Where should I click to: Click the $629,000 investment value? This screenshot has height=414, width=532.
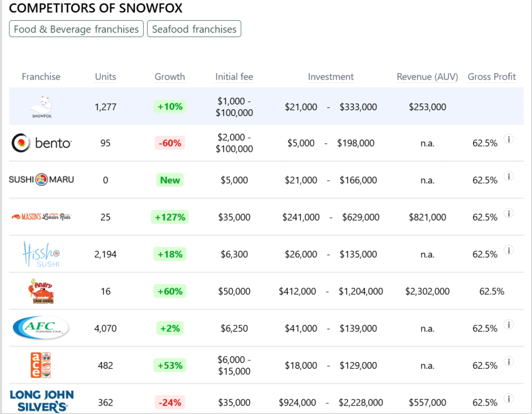click(x=361, y=217)
